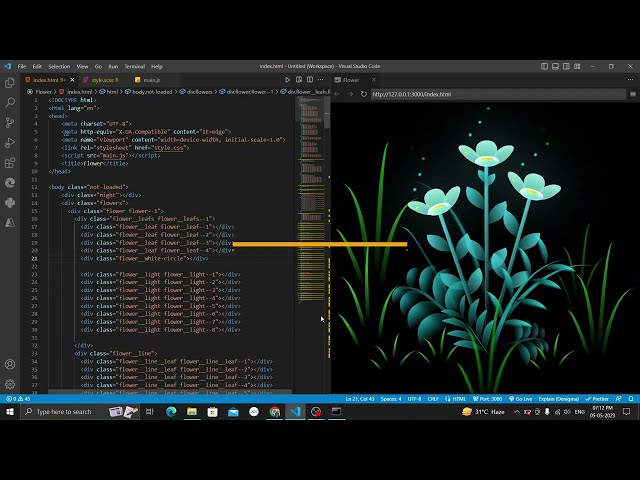Click the open preview icon in editor toolbar
The width and height of the screenshot is (640, 480).
[x=299, y=80]
